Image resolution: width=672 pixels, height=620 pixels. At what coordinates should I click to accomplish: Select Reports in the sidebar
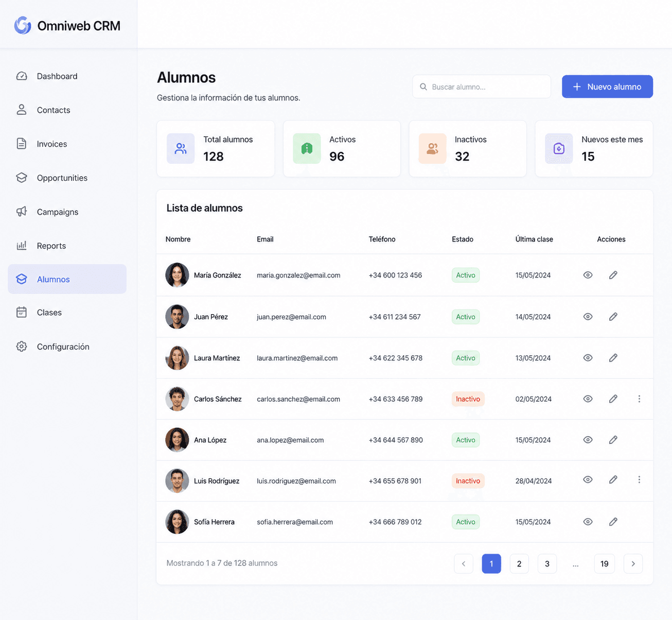point(67,246)
